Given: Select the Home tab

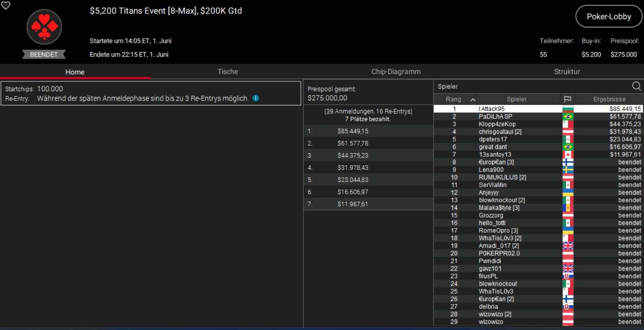Looking at the screenshot, I should tap(75, 72).
